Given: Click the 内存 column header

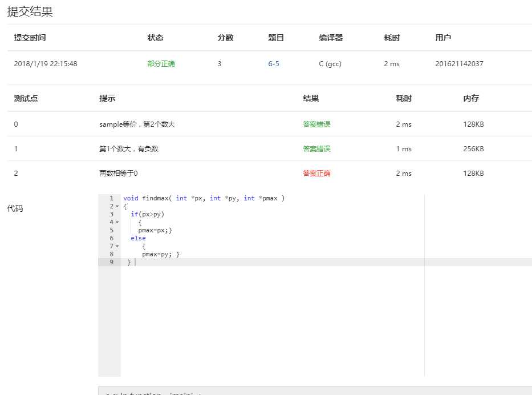Looking at the screenshot, I should [x=471, y=99].
